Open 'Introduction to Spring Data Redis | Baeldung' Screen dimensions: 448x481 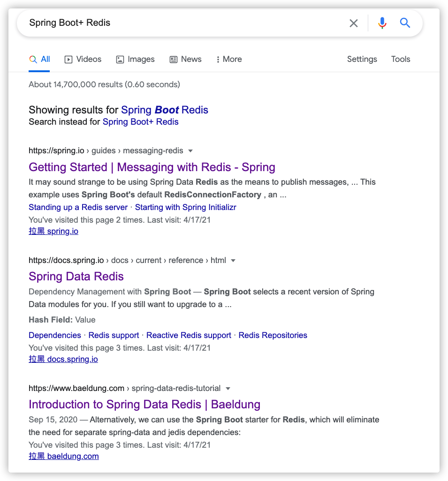(144, 405)
